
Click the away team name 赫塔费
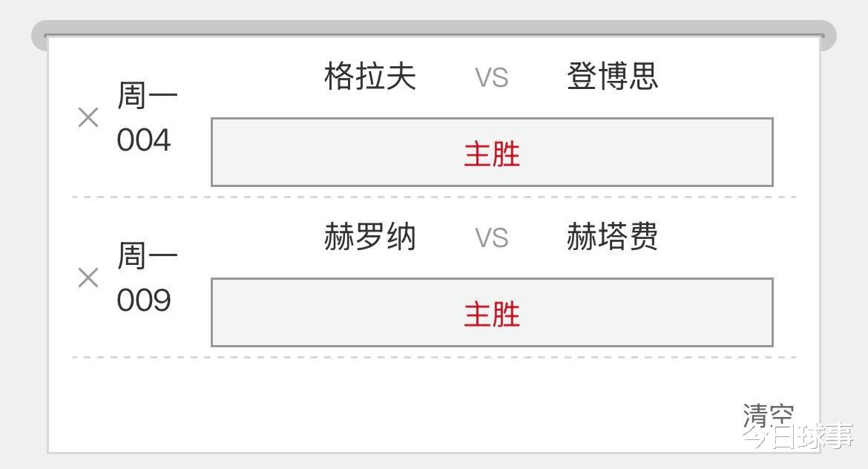pos(612,237)
